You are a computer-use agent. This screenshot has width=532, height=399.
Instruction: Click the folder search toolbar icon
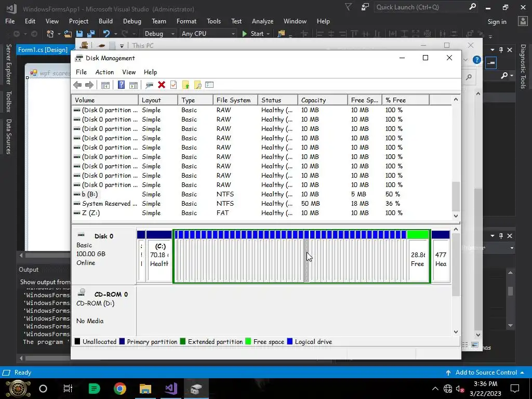(x=198, y=85)
